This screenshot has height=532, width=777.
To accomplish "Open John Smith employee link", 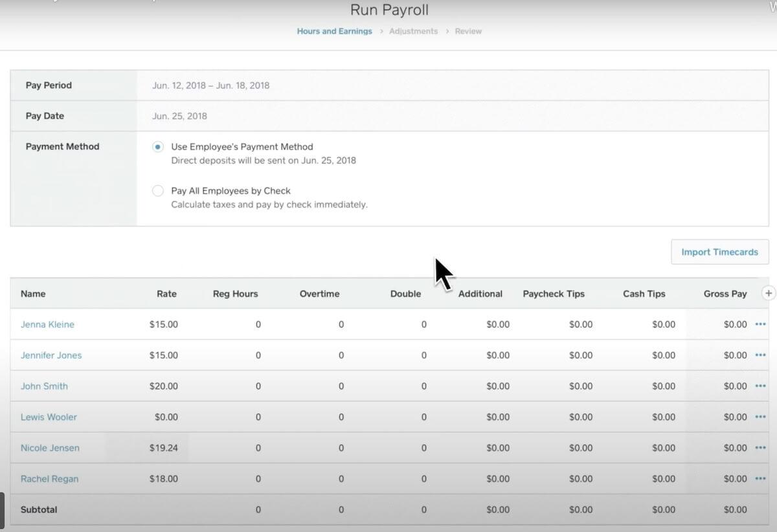I will pos(44,386).
